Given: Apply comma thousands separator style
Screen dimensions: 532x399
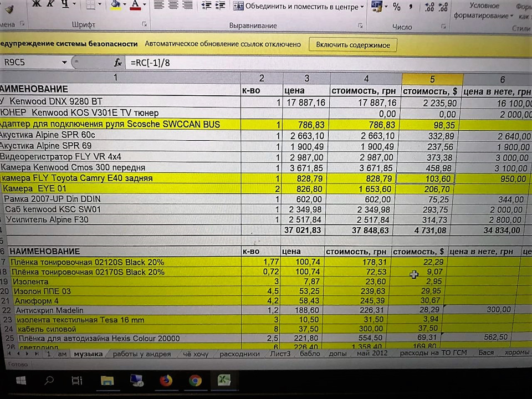Looking at the screenshot, I should (411, 7).
